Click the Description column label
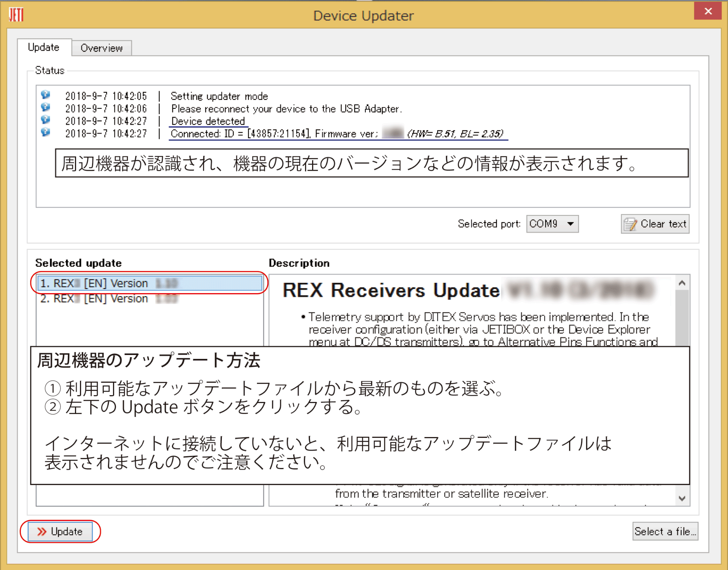 pyautogui.click(x=299, y=263)
